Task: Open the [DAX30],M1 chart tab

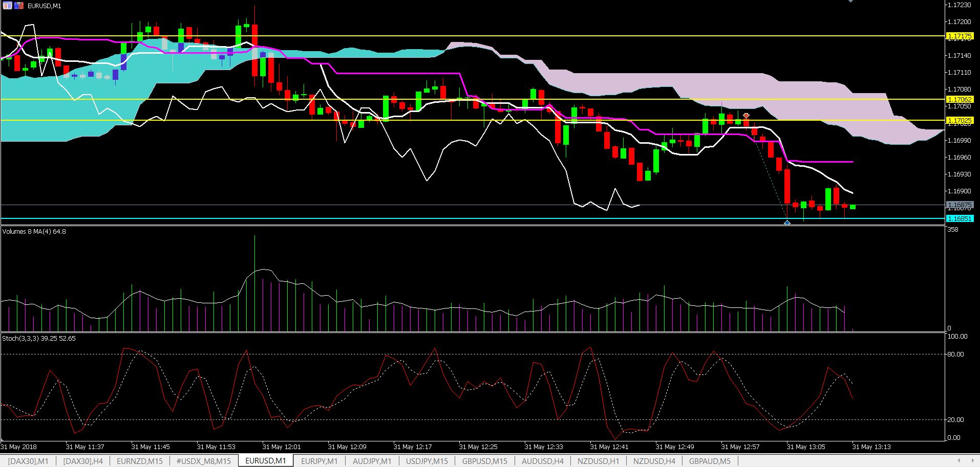Action: point(28,461)
